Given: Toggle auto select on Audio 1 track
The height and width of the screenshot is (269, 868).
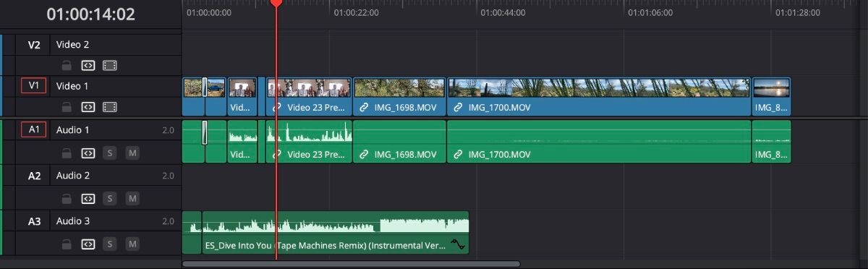Looking at the screenshot, I should 88,153.
